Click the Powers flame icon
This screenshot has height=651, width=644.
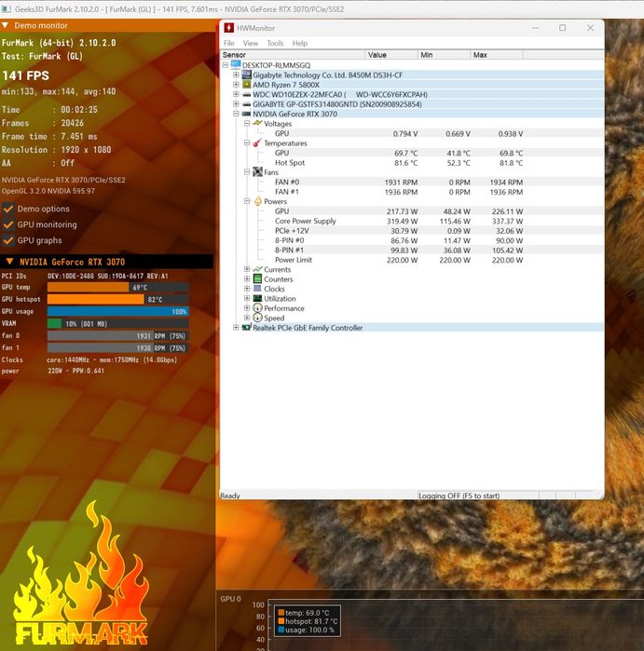coord(257,201)
